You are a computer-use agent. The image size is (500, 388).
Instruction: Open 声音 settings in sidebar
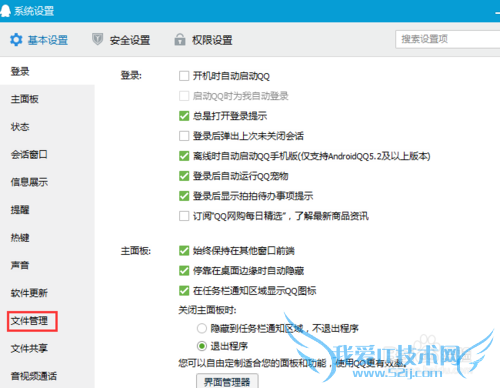(x=20, y=265)
